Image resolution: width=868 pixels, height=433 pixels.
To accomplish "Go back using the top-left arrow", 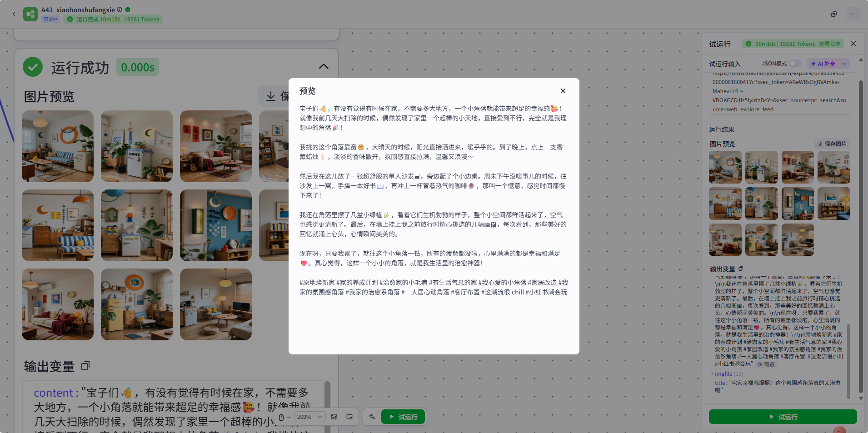I will [x=14, y=14].
